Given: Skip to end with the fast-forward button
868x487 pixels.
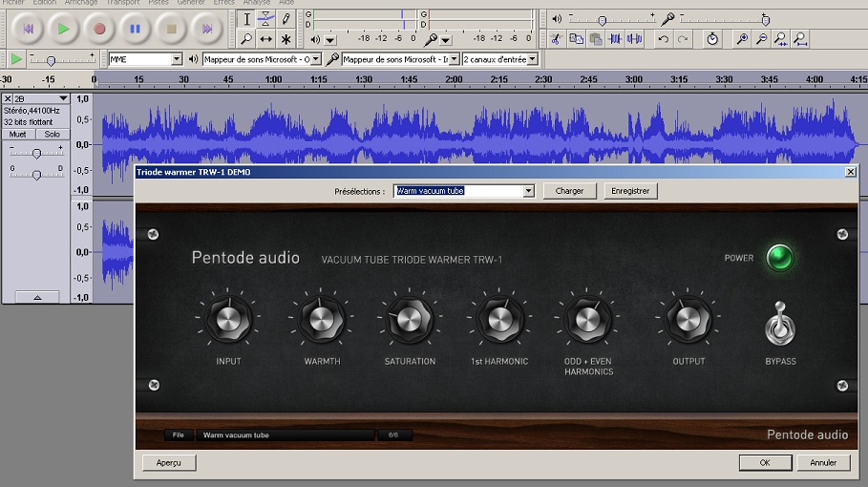Looking at the screenshot, I should click(x=207, y=29).
